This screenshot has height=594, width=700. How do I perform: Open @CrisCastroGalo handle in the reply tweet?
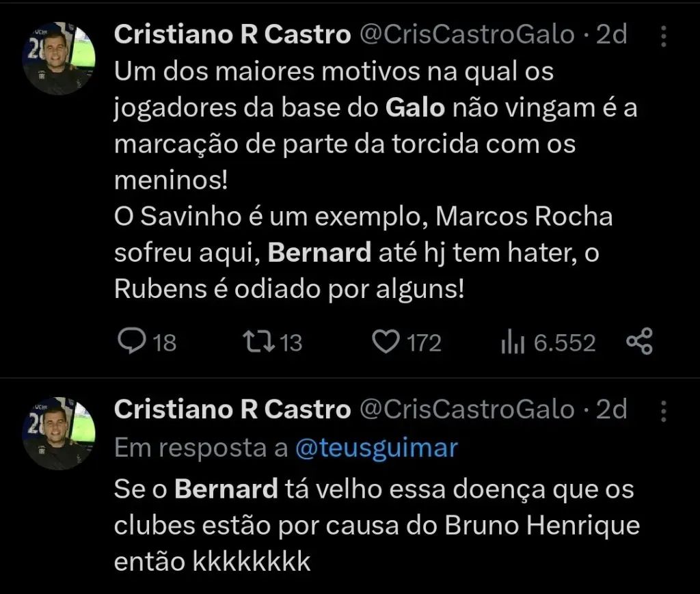pos(467,409)
